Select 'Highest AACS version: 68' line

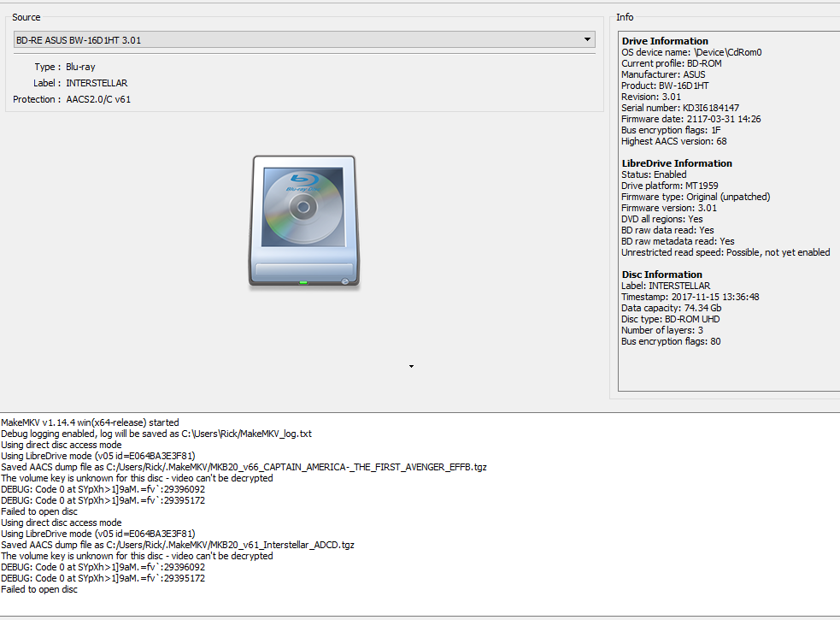click(674, 142)
